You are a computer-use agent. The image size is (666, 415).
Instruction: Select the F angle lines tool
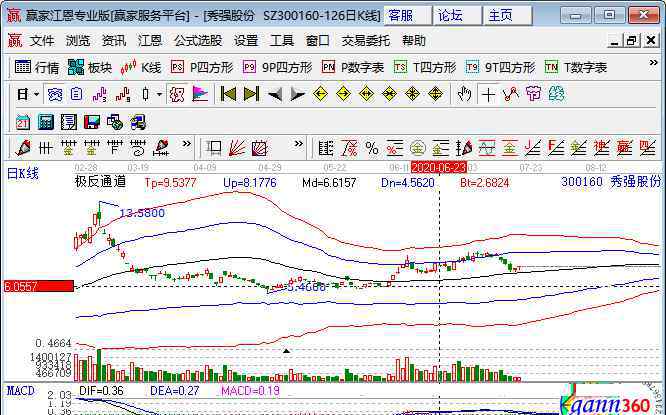pos(556,148)
